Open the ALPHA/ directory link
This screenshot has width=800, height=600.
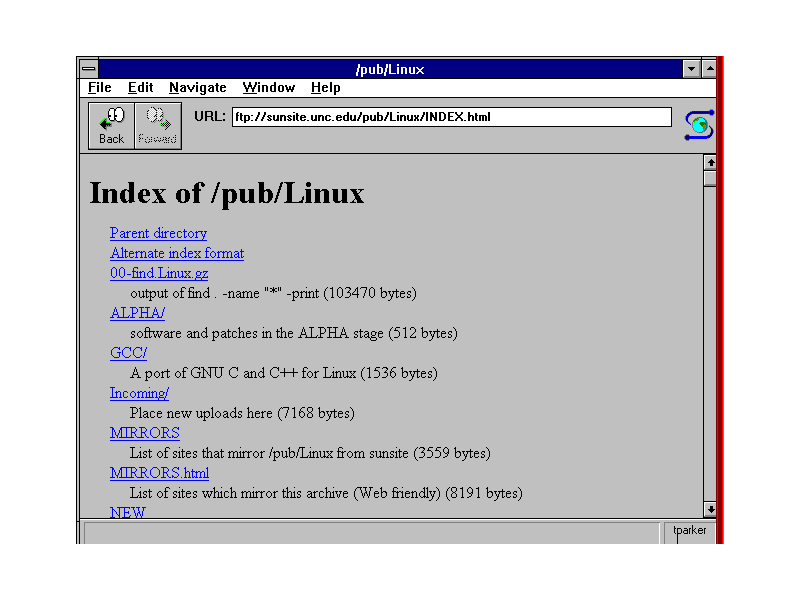(137, 313)
